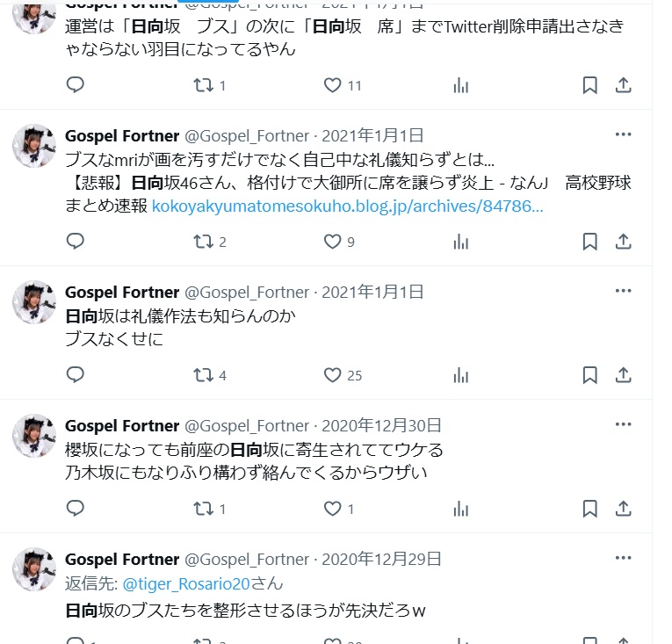This screenshot has width=672, height=644.
Task: Open the kokoyakyumatomesokuho blog link
Action: [x=347, y=207]
